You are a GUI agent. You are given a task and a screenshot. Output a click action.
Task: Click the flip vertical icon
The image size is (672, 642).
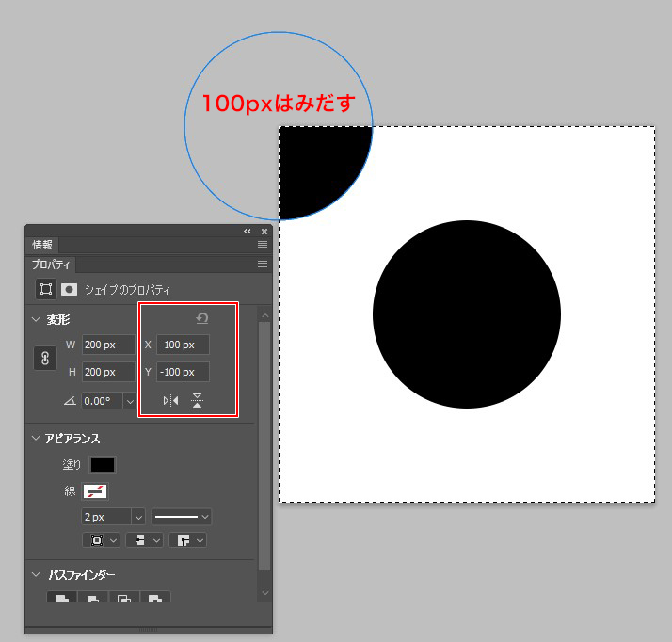coord(197,401)
